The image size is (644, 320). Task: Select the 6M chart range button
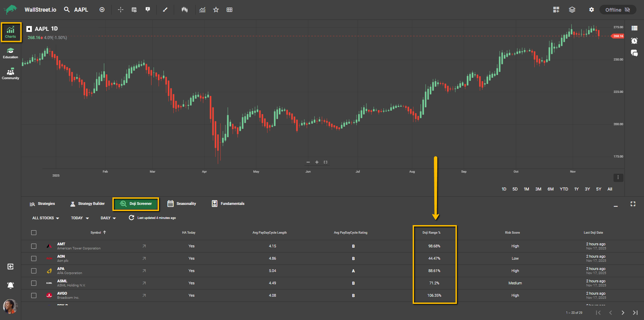pos(550,189)
